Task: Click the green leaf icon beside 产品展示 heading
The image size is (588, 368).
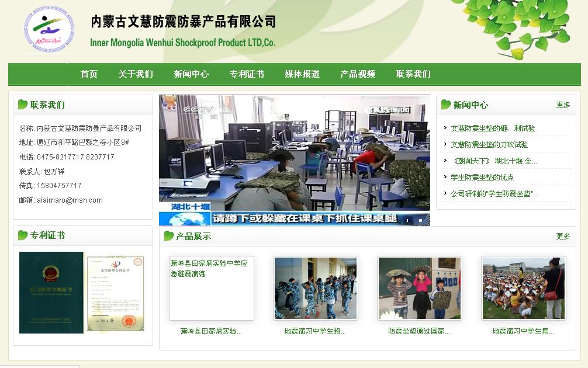Action: [169, 236]
